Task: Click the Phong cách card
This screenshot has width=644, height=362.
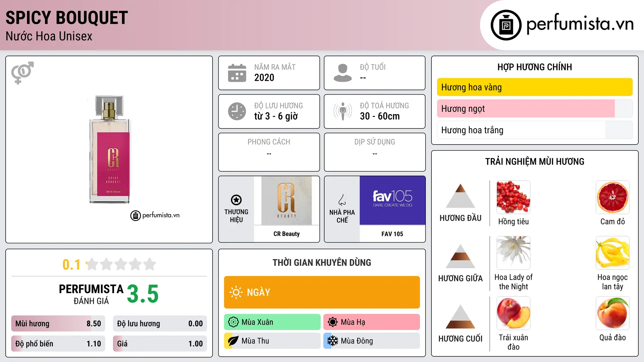Action: (x=269, y=152)
